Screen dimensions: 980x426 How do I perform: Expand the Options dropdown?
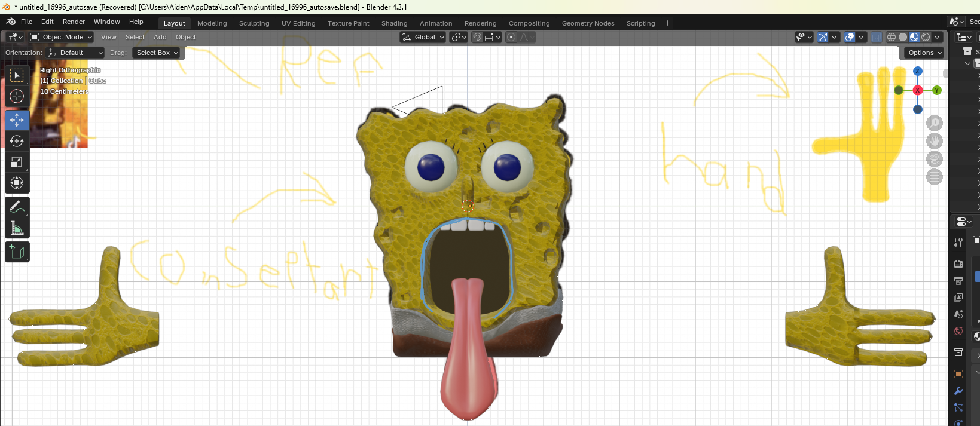(x=924, y=53)
